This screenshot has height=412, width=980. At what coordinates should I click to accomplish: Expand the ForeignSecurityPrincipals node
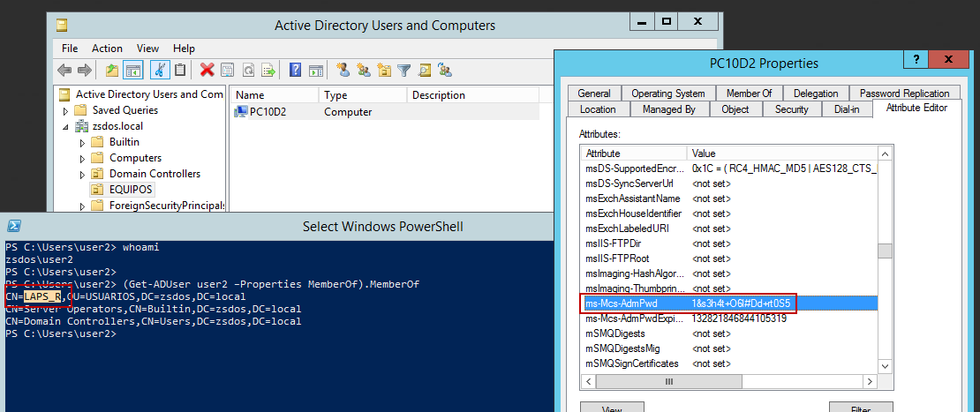(82, 206)
